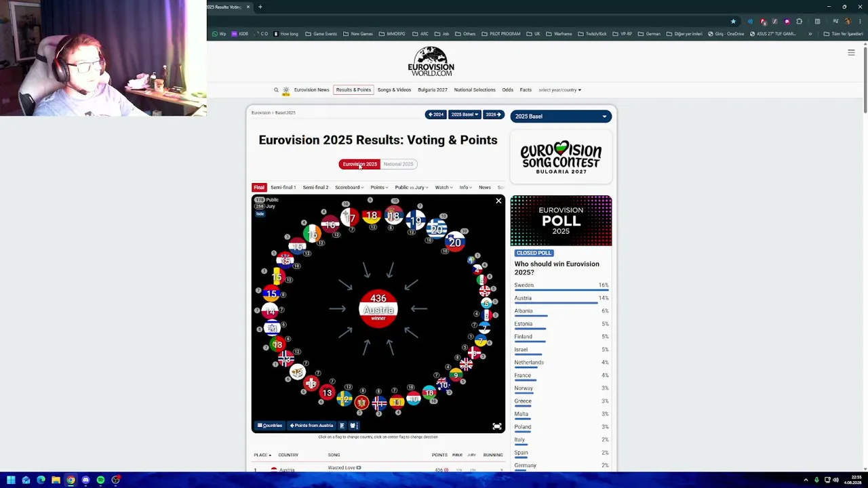Open the select year/country dropdown

(x=559, y=90)
